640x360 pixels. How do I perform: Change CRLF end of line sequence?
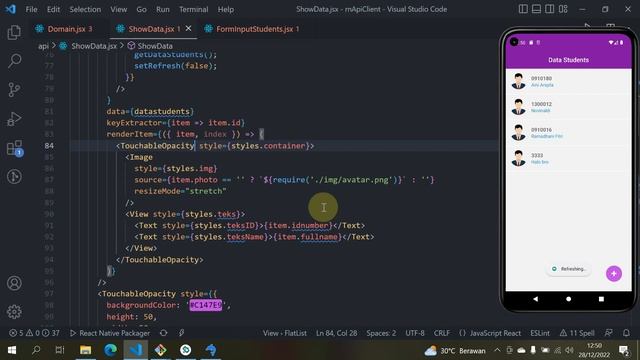click(442, 333)
